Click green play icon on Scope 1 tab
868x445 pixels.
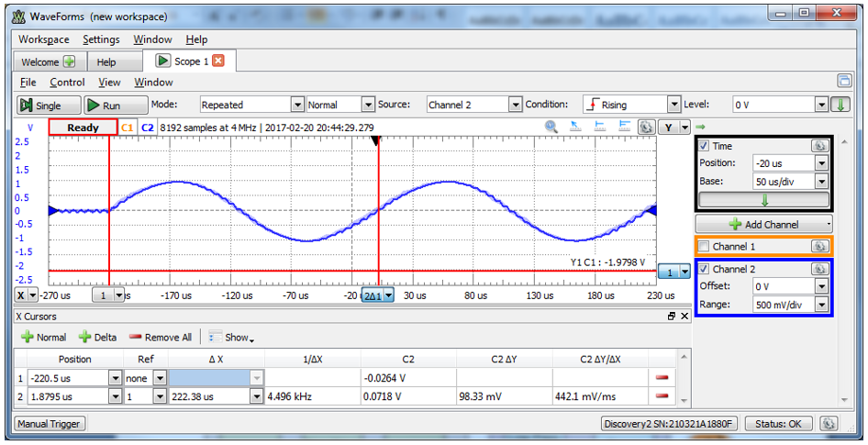pyautogui.click(x=162, y=61)
